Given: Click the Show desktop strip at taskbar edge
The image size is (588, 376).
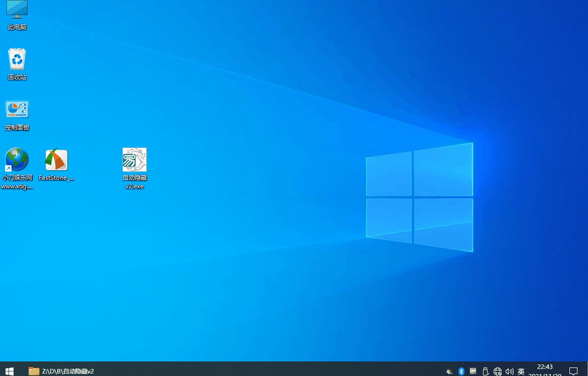Looking at the screenshot, I should tap(586, 371).
